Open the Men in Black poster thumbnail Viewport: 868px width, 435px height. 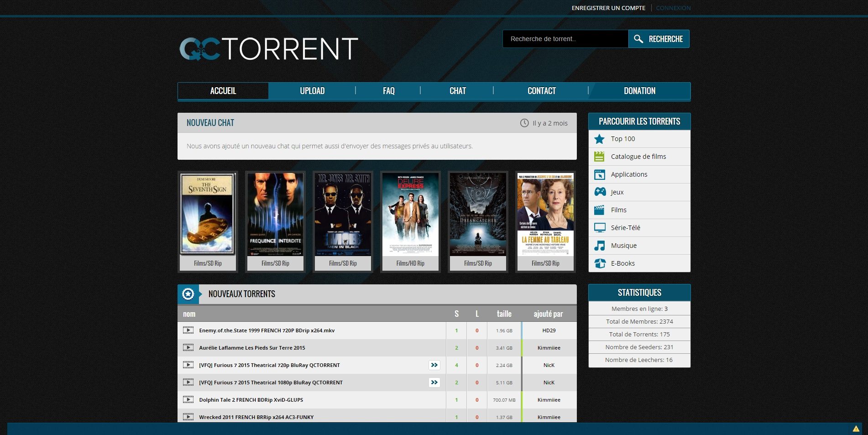pyautogui.click(x=343, y=214)
